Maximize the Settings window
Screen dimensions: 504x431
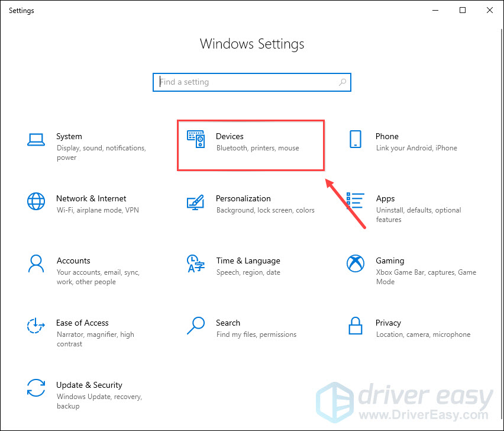coord(463,10)
